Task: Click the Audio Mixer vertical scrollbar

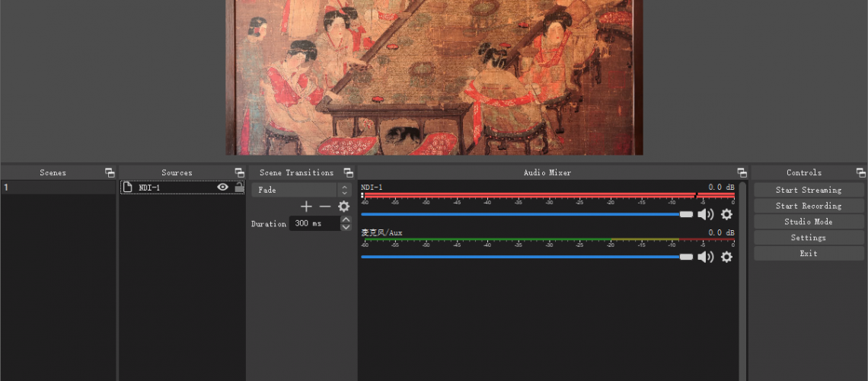Action: [x=742, y=280]
